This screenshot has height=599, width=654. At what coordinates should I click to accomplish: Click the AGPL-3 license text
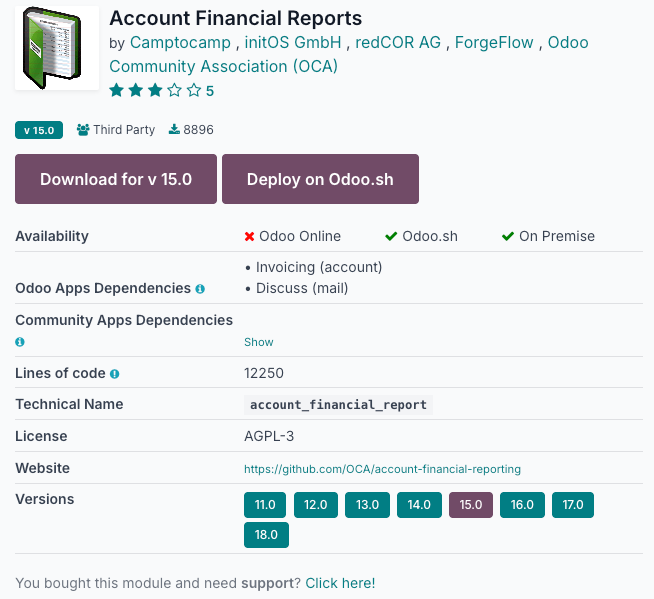[269, 436]
